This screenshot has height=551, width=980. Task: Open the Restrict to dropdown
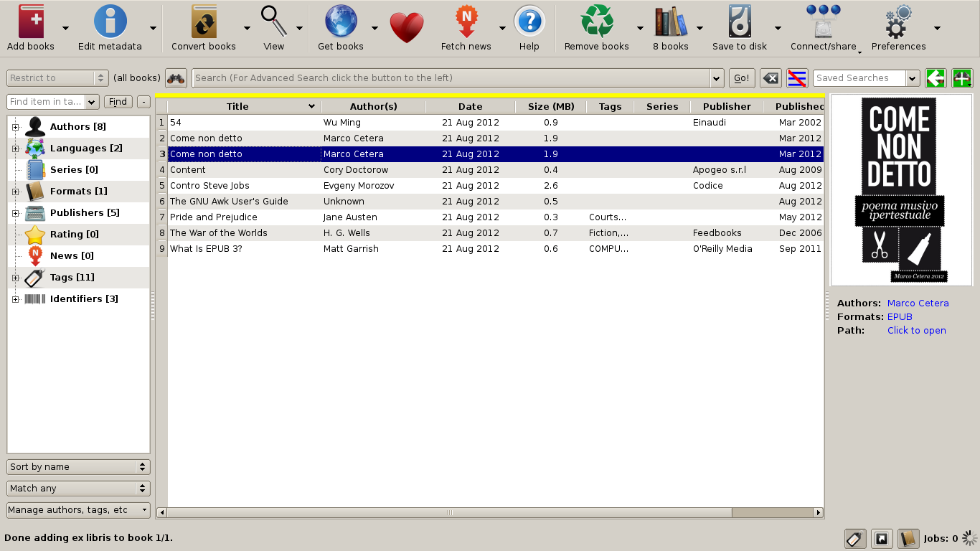tap(57, 78)
